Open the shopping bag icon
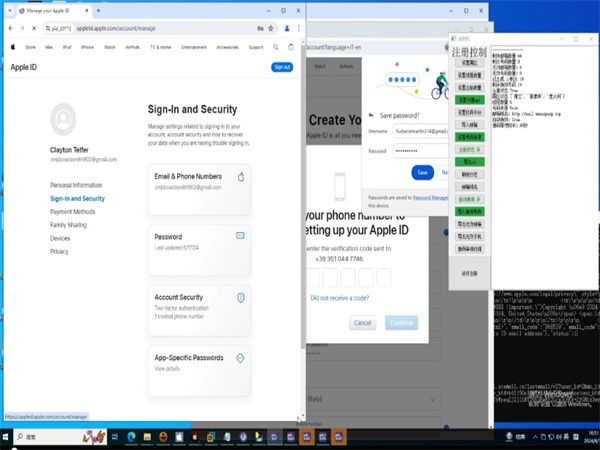600x450 pixels. coord(291,46)
